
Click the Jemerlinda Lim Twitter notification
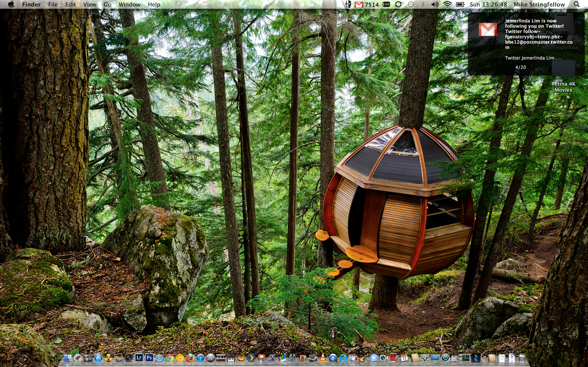click(526, 44)
